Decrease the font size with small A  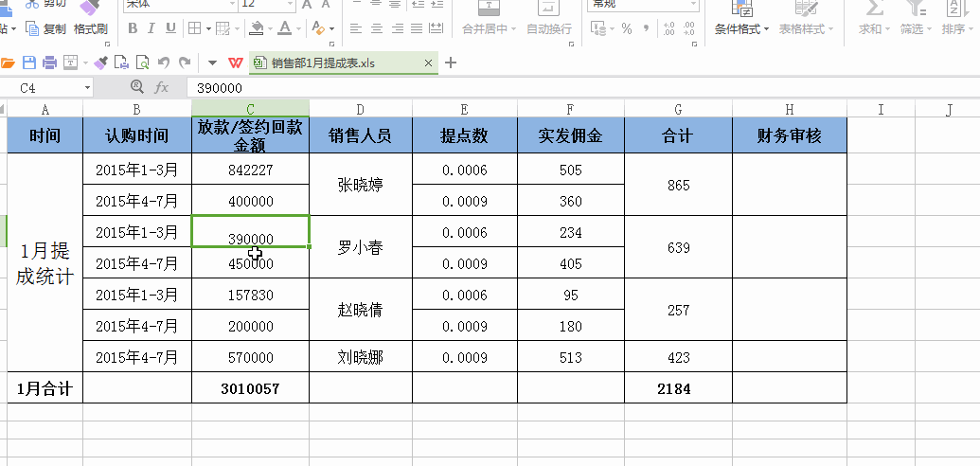point(325,5)
